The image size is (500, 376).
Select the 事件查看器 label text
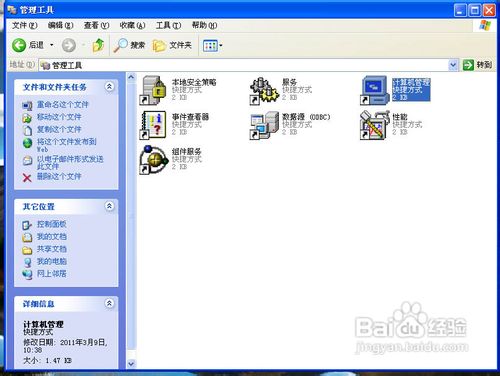click(190, 117)
